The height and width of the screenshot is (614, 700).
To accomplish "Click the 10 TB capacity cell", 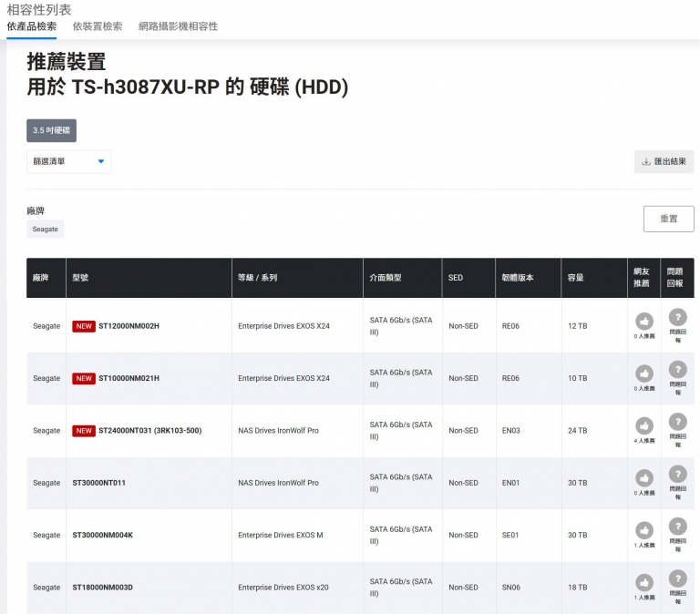I will pos(577,378).
